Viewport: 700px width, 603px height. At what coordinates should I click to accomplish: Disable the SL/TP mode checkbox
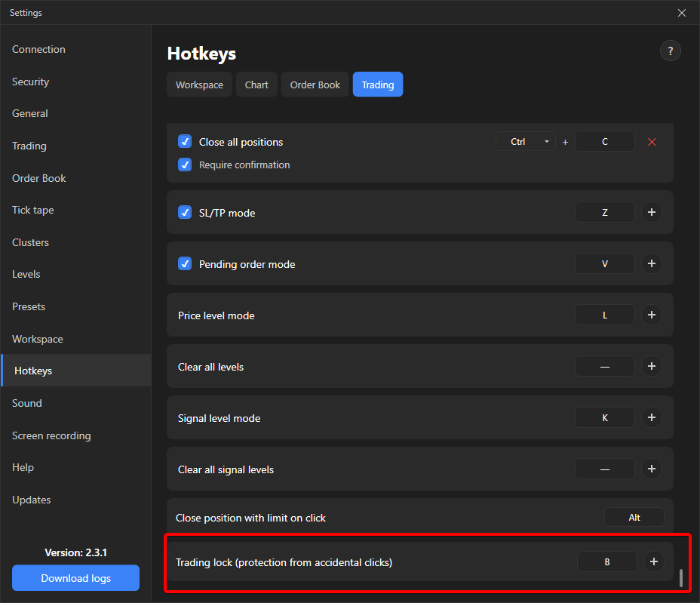point(185,212)
